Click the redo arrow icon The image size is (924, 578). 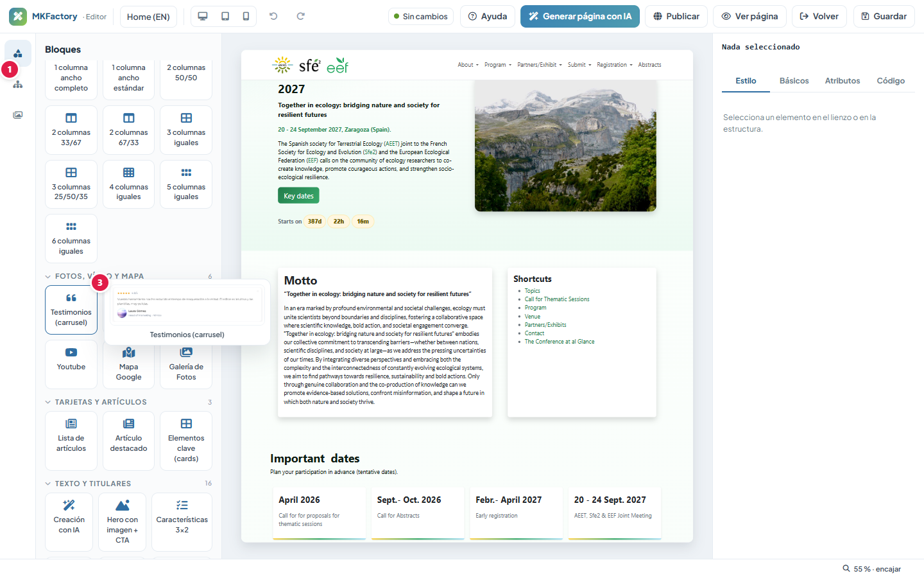point(300,16)
